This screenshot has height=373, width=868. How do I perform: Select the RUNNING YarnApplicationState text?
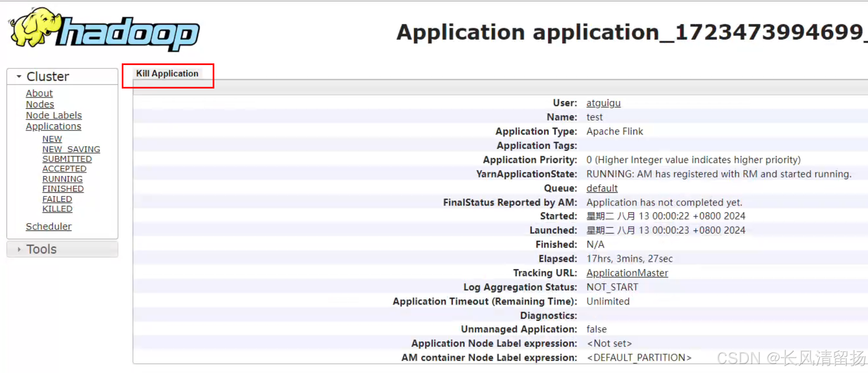(719, 174)
